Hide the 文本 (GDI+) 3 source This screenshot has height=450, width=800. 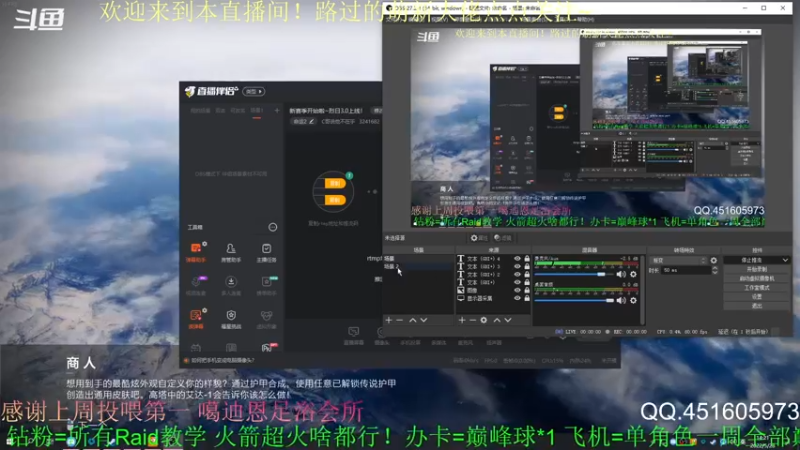[x=517, y=266]
